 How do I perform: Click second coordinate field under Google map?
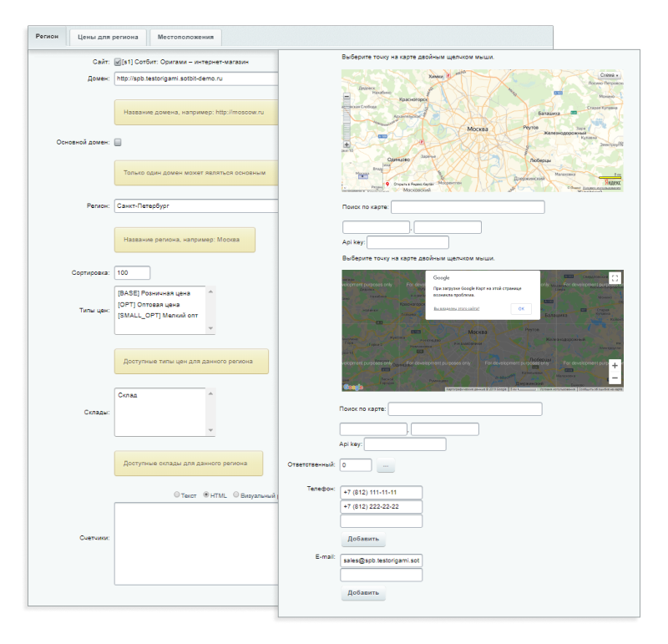(x=445, y=429)
